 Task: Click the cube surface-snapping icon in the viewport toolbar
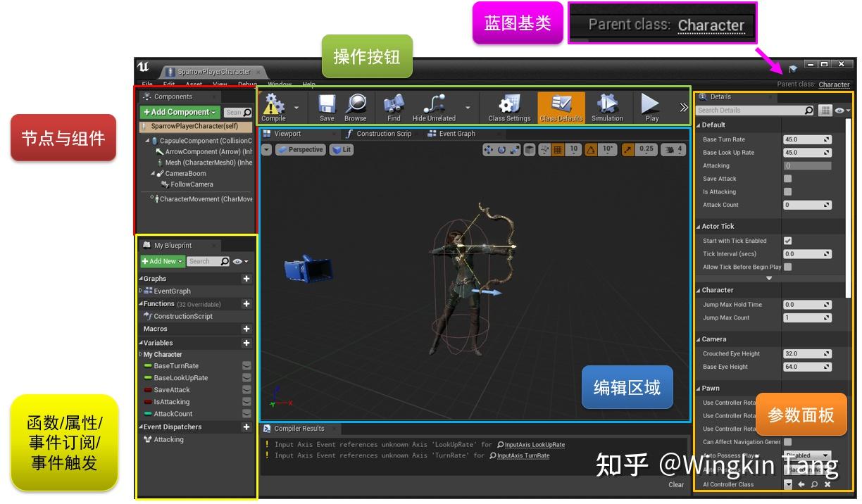tap(530, 149)
